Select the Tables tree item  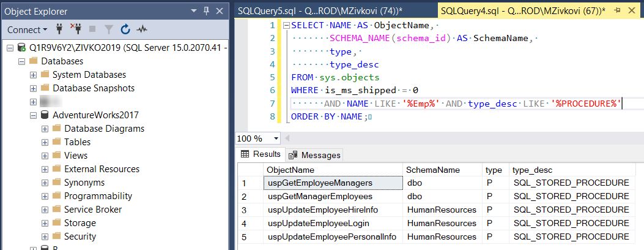coord(77,142)
